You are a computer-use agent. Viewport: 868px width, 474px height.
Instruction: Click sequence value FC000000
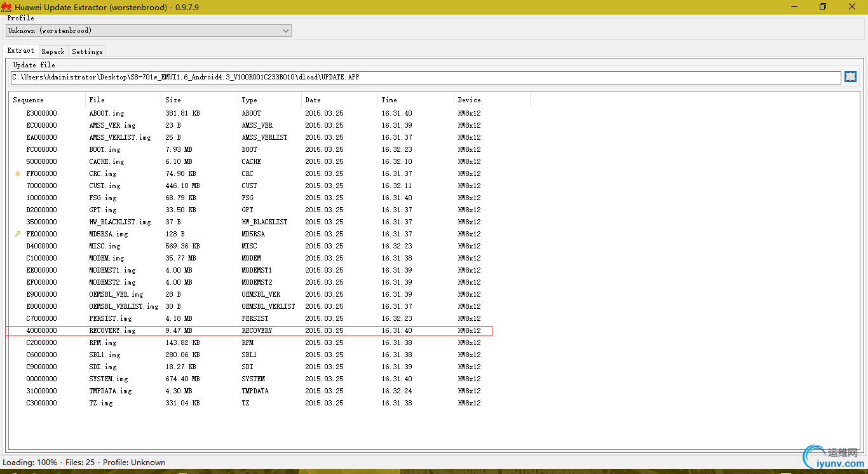tap(41, 149)
